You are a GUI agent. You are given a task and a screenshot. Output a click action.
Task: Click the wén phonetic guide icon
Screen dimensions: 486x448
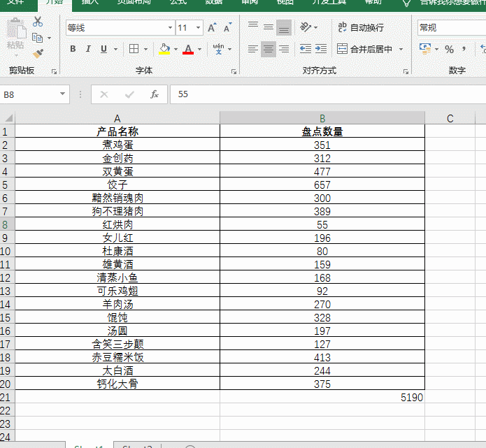(x=218, y=49)
